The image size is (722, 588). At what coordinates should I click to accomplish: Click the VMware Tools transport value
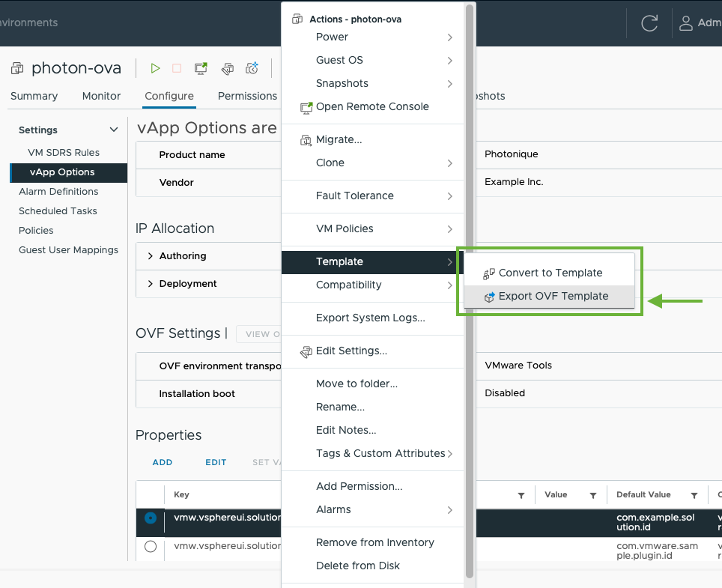click(x=518, y=366)
